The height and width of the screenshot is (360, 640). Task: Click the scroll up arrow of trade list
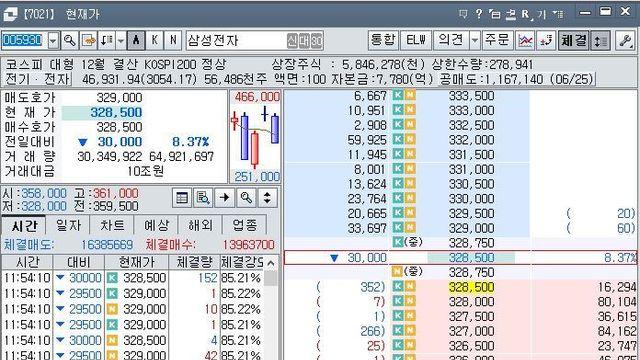tap(271, 263)
